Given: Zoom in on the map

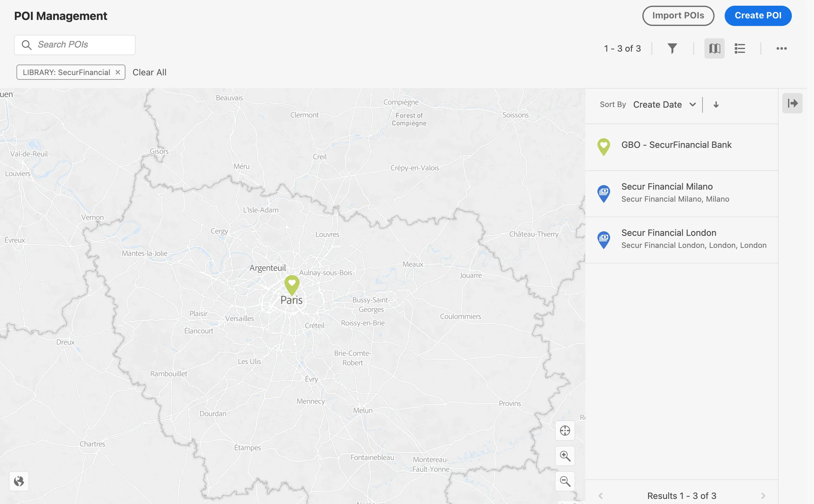Looking at the screenshot, I should (565, 456).
